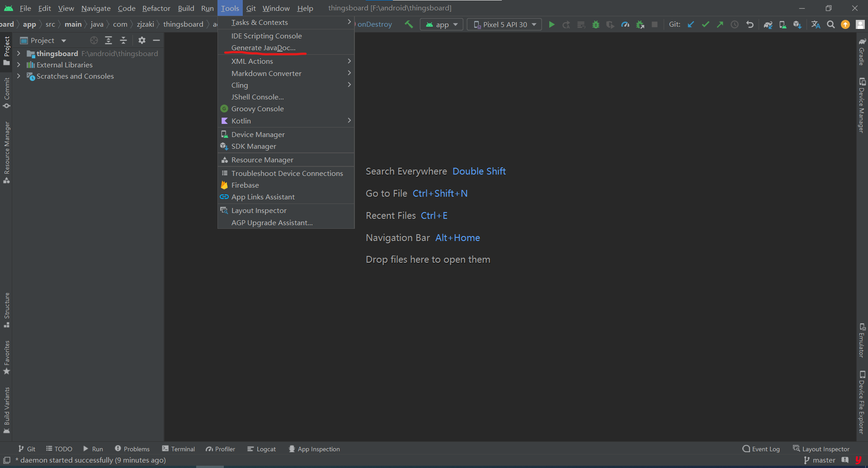Open XML Actions submenu
Viewport: 868px width, 468px height.
[286, 61]
